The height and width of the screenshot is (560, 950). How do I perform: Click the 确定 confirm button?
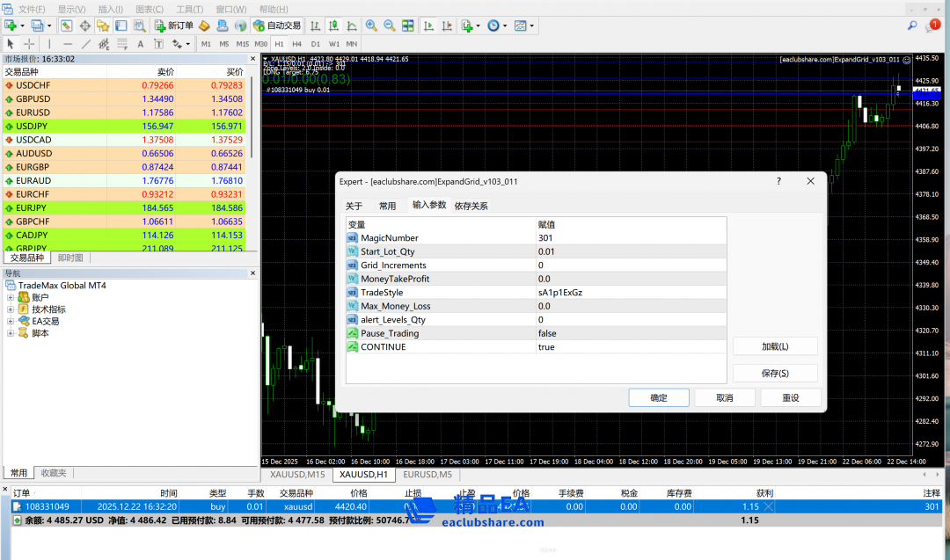coord(658,398)
